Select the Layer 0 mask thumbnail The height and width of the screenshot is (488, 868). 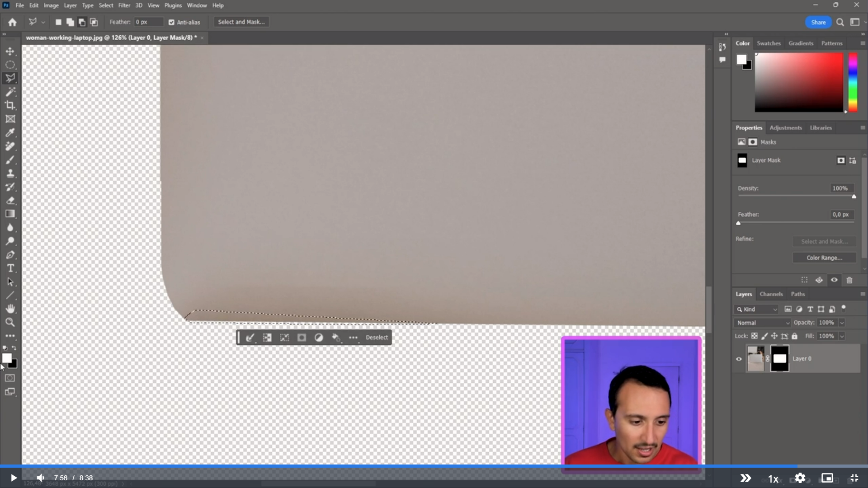779,359
